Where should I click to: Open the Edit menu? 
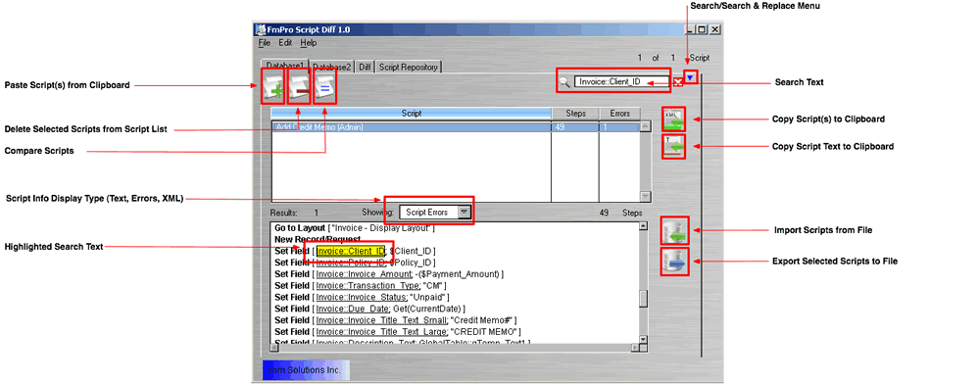pyautogui.click(x=285, y=43)
